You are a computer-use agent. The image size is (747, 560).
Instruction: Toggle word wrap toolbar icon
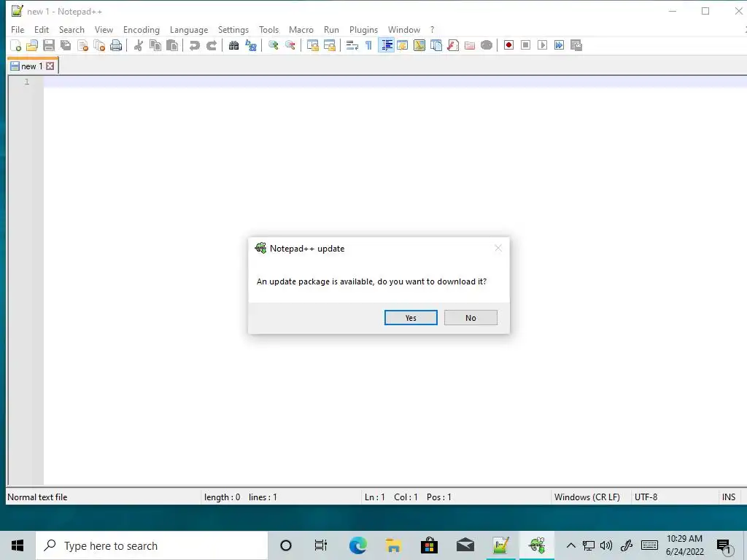click(352, 45)
